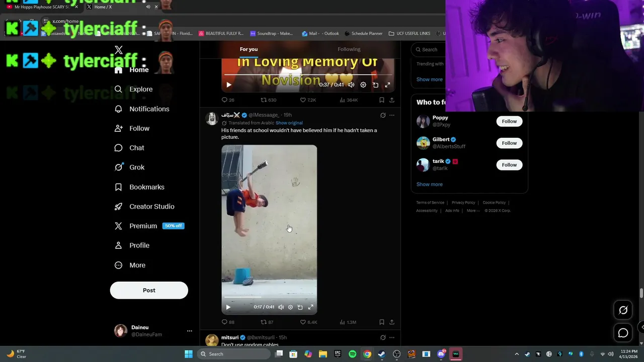
Task: Follow Poppy @IPxpy
Action: 509,121
